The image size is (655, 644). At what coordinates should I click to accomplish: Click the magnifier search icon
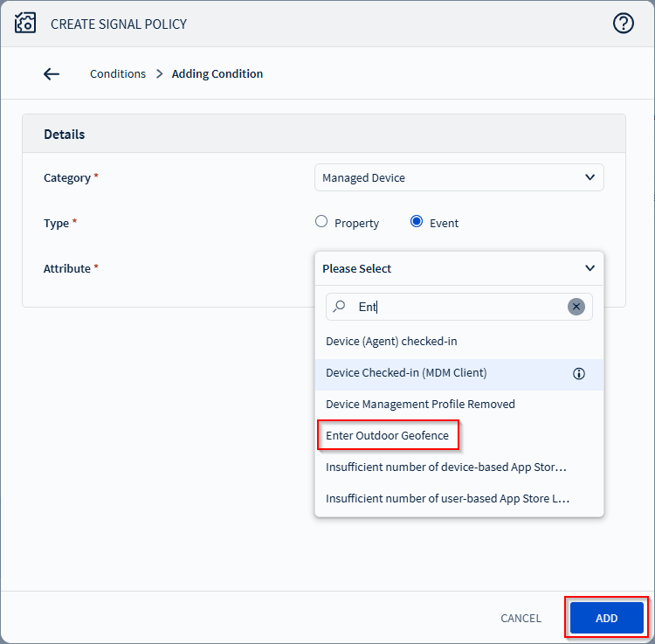click(341, 307)
